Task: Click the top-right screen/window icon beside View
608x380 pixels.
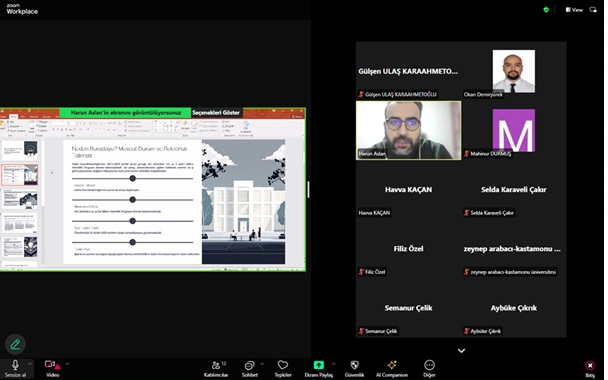Action: coord(593,10)
